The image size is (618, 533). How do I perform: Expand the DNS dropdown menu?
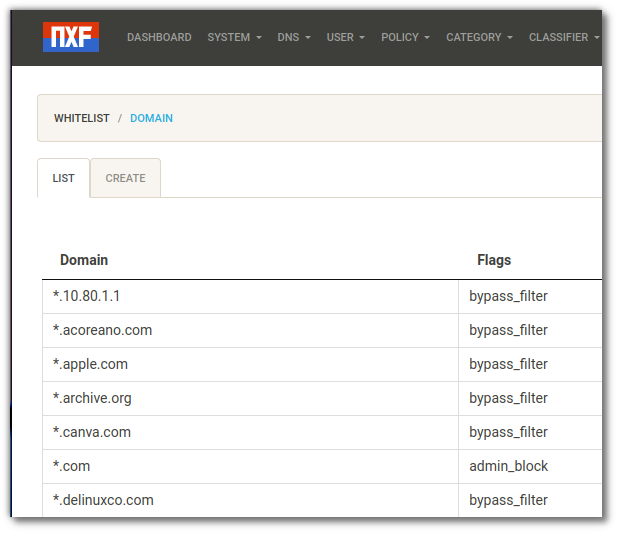pos(294,37)
